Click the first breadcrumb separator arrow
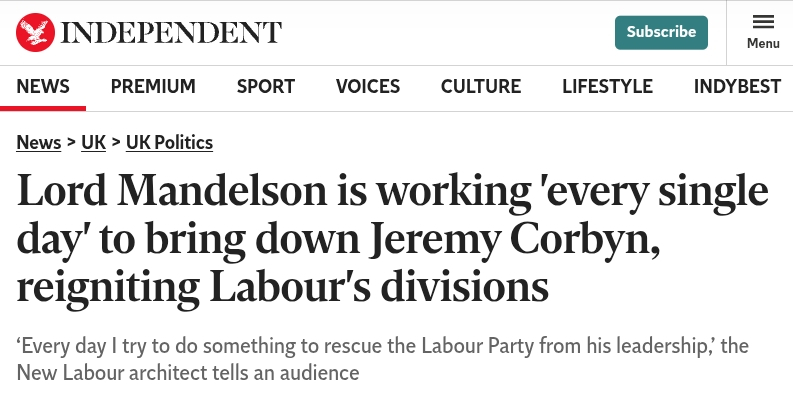 click(x=71, y=142)
